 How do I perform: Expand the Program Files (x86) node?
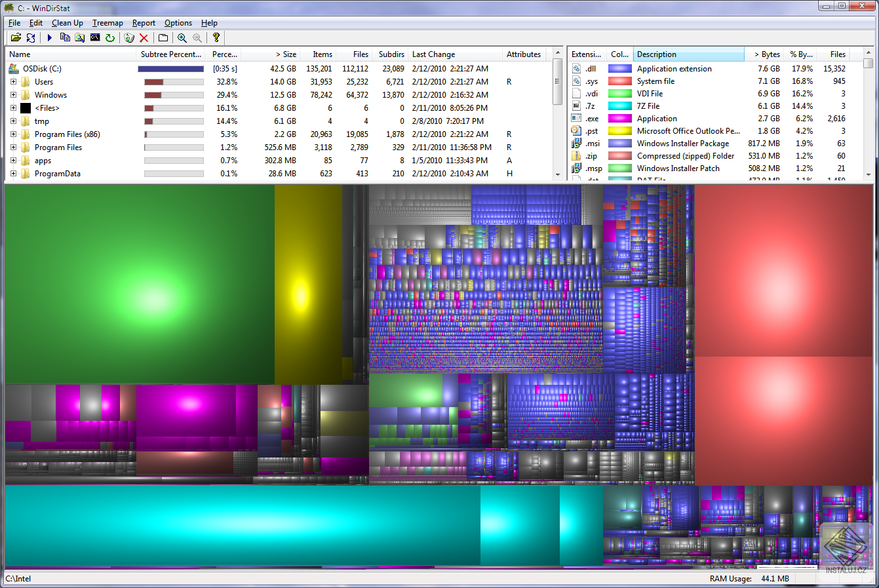13,134
